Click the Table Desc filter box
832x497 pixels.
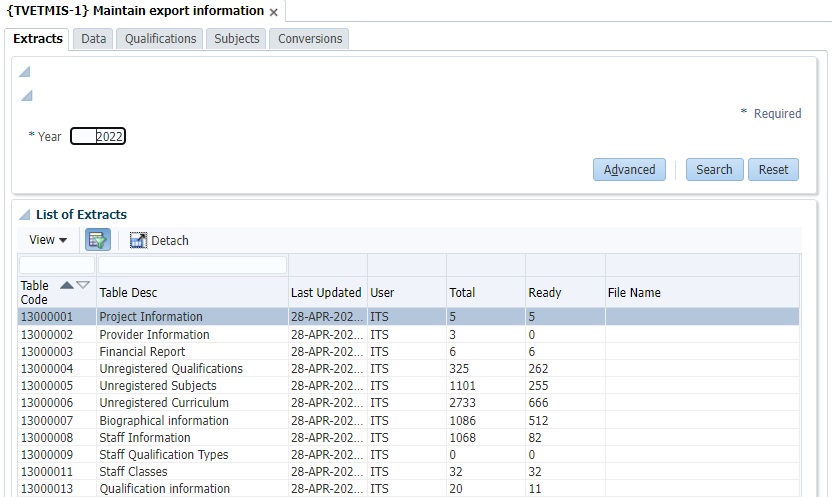click(x=192, y=265)
